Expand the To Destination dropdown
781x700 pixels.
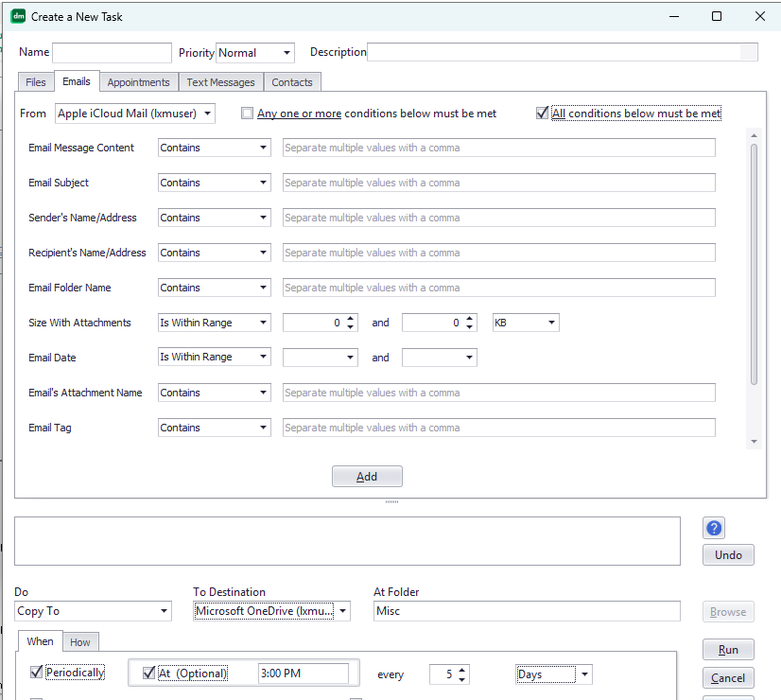343,611
